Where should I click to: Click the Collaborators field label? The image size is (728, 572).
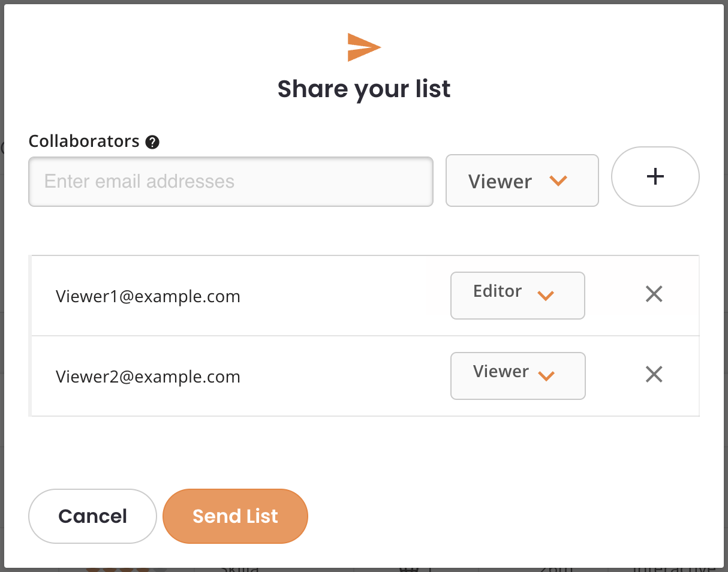[84, 142]
